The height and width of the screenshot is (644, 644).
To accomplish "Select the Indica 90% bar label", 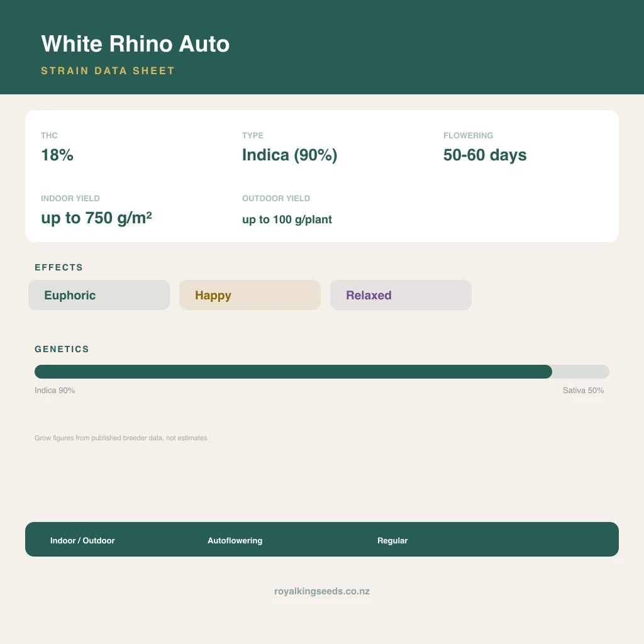I will (55, 390).
